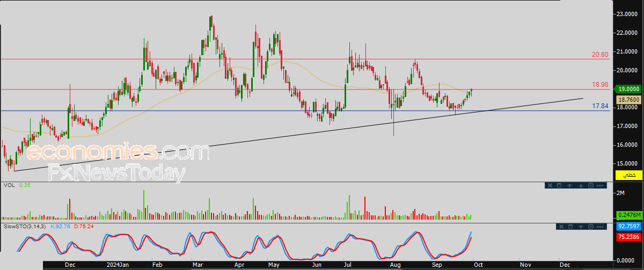Click the 16.000 price axis label
Viewport: 644px width, 270px height.
point(627,145)
